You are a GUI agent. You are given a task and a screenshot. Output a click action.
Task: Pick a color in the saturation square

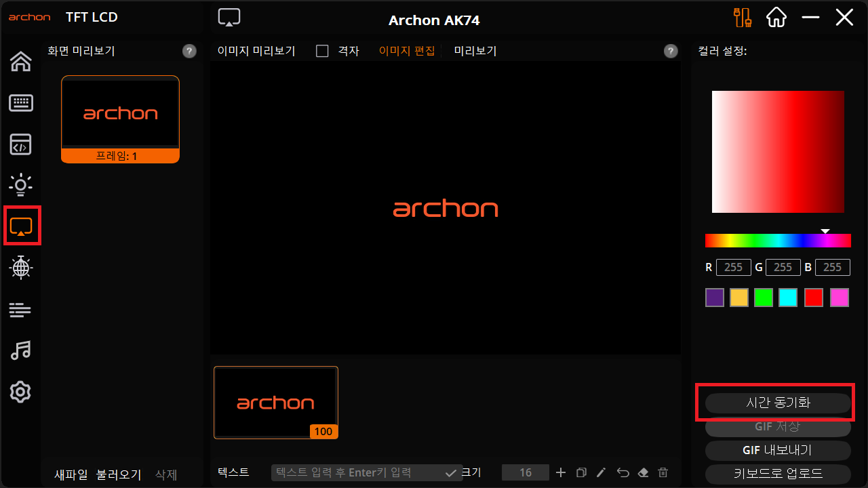pos(778,152)
